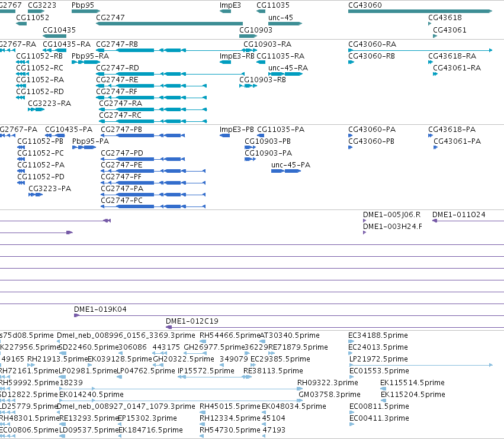Click gene label "CG43618"
Viewport: 504px width, 439px height.
click(x=445, y=18)
